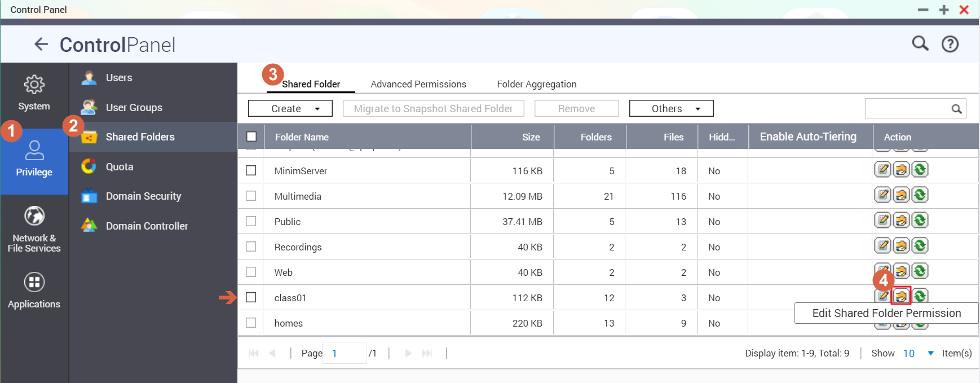Toggle the select-all checkbox in header

[251, 137]
